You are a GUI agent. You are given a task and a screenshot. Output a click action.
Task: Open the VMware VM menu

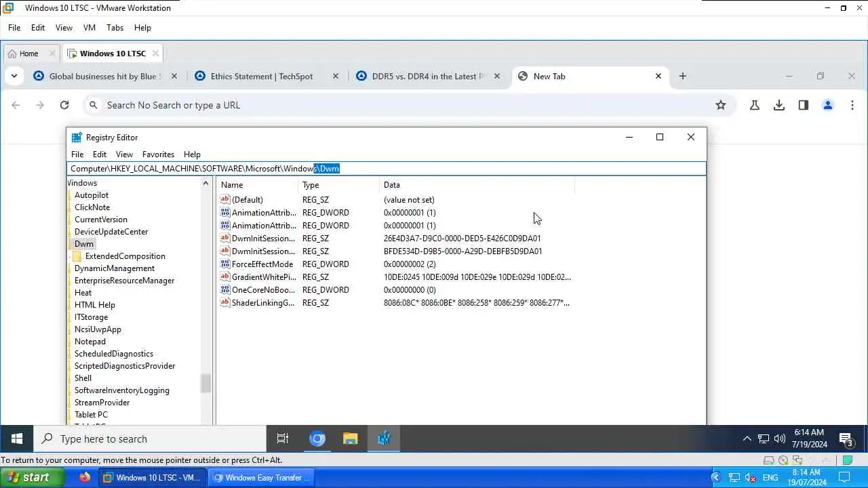(89, 28)
